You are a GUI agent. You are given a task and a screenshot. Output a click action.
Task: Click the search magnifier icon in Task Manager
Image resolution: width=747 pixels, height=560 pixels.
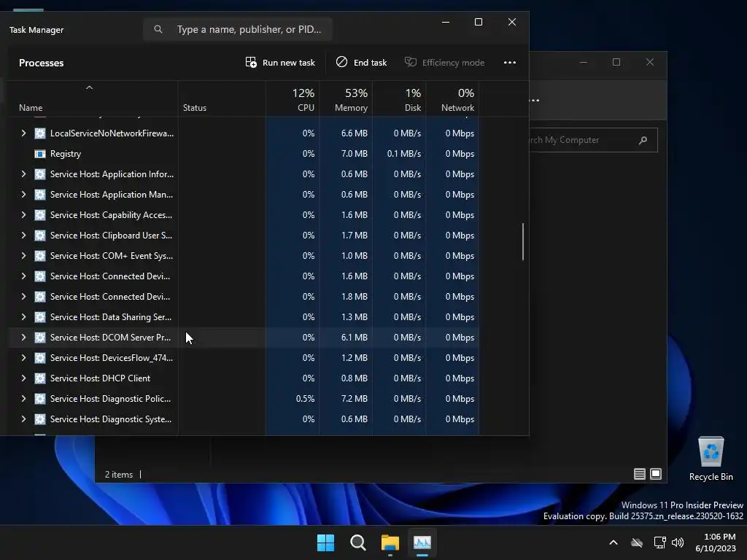click(x=158, y=29)
